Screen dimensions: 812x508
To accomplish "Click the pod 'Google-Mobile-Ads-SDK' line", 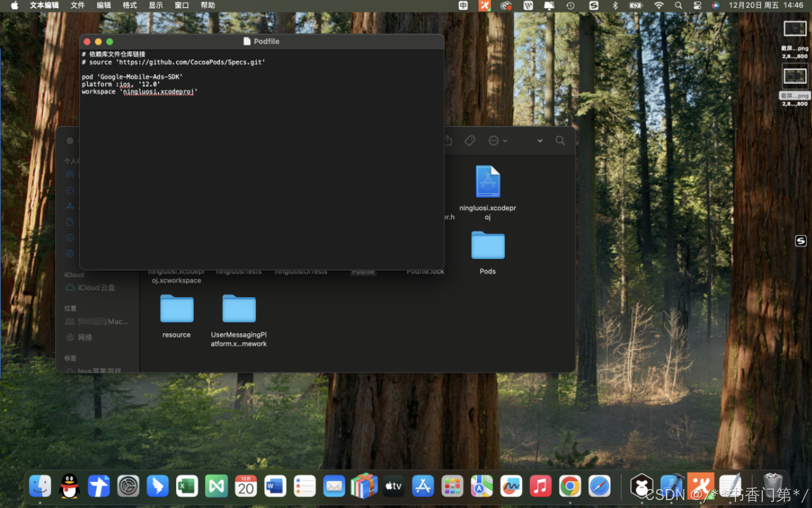I will tap(132, 77).
